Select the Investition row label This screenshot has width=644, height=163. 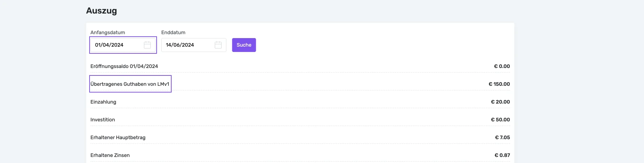(102, 120)
